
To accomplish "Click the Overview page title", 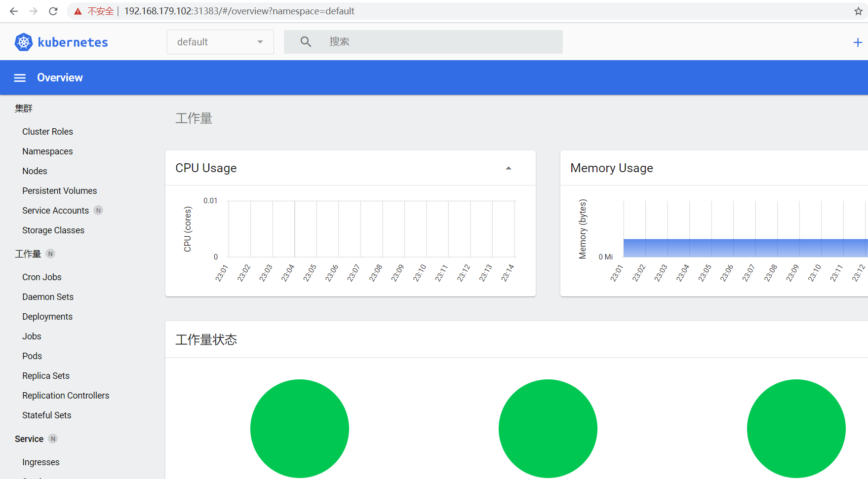I will 60,78.
